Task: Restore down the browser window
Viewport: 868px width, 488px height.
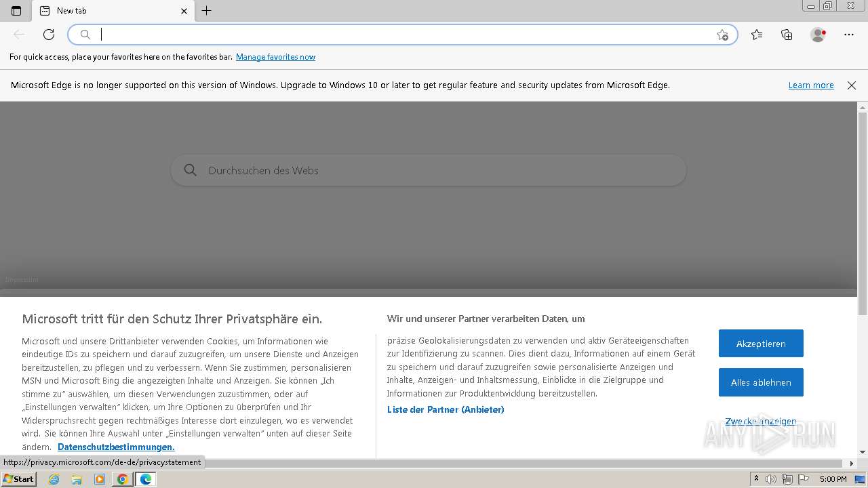Action: [x=828, y=6]
